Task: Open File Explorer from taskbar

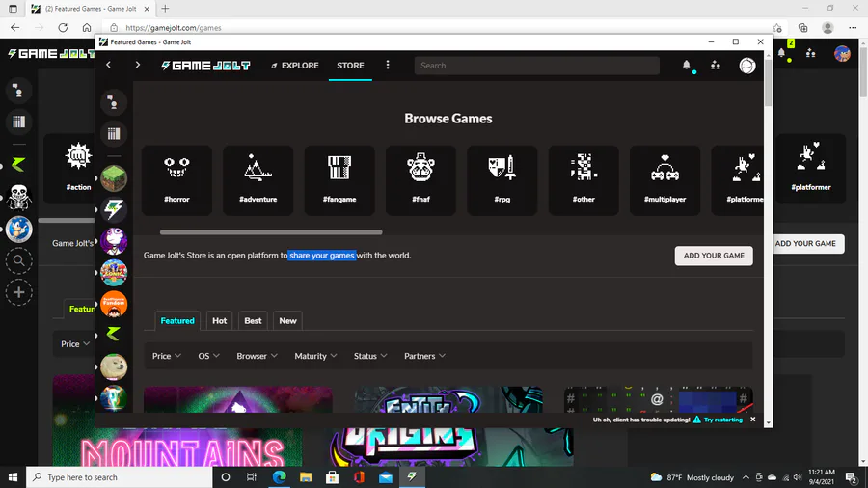Action: [x=306, y=477]
